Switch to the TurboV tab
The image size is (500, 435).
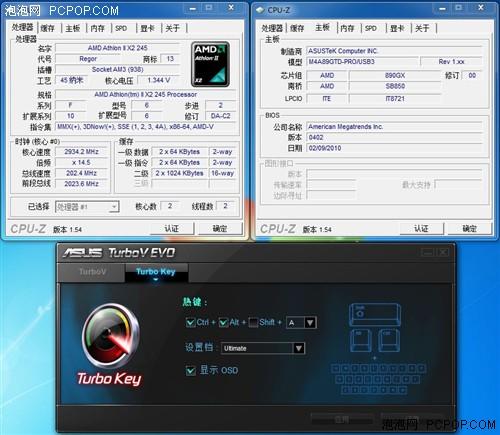point(92,272)
